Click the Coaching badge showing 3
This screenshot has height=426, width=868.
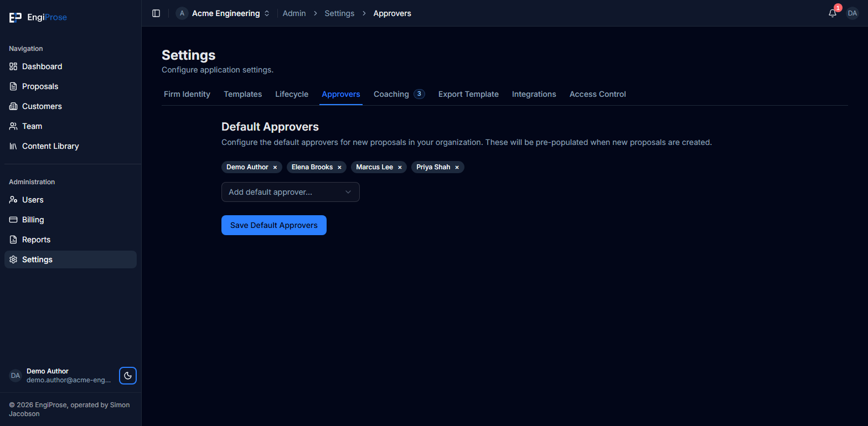pyautogui.click(x=419, y=94)
